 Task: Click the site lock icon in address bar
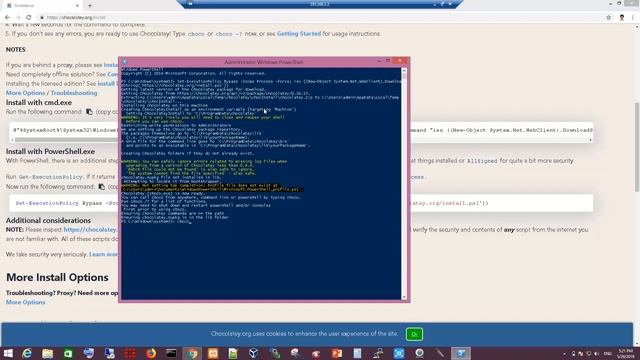42,18
